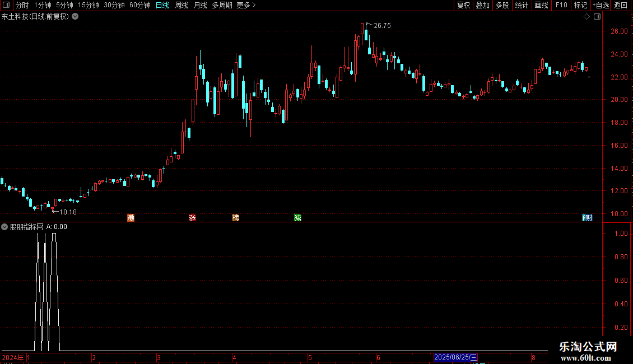Open the 复权 adjustment menu
The width and height of the screenshot is (633, 364).
click(x=463, y=5)
